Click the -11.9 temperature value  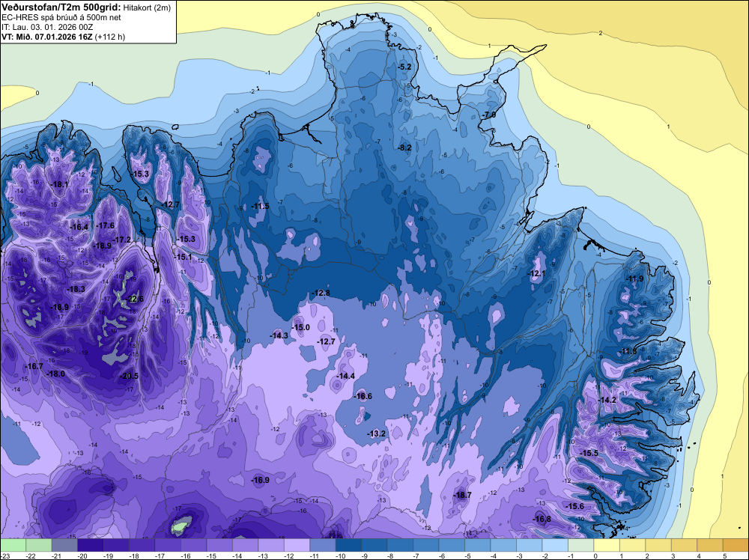pos(635,279)
